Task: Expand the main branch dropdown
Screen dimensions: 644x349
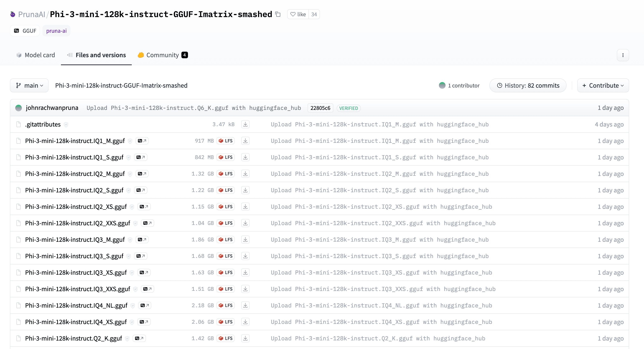Action: [29, 85]
